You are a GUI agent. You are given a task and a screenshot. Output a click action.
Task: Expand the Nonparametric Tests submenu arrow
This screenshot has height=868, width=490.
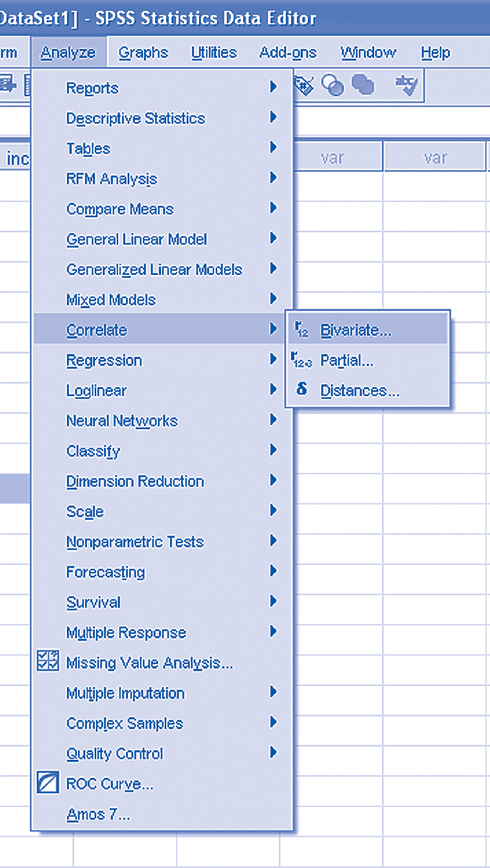click(273, 541)
